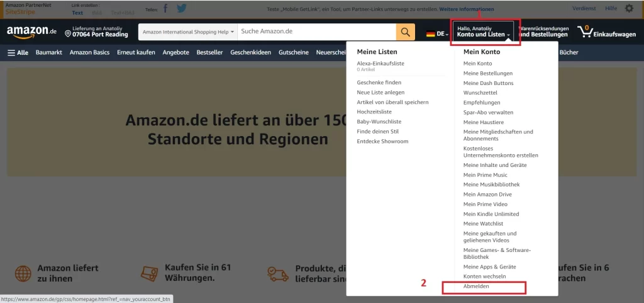The height and width of the screenshot is (303, 644).
Task: Go to Erneut kaufen navigation item
Action: 136,52
